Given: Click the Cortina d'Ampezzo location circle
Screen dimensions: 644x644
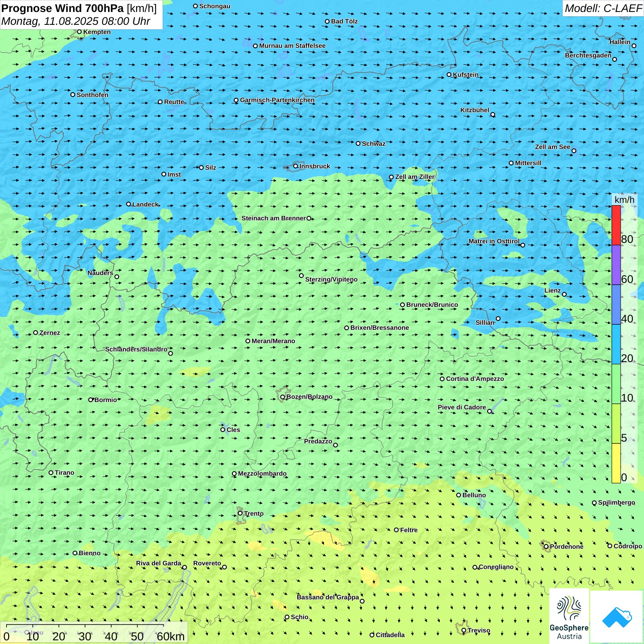Looking at the screenshot, I should pos(443,379).
